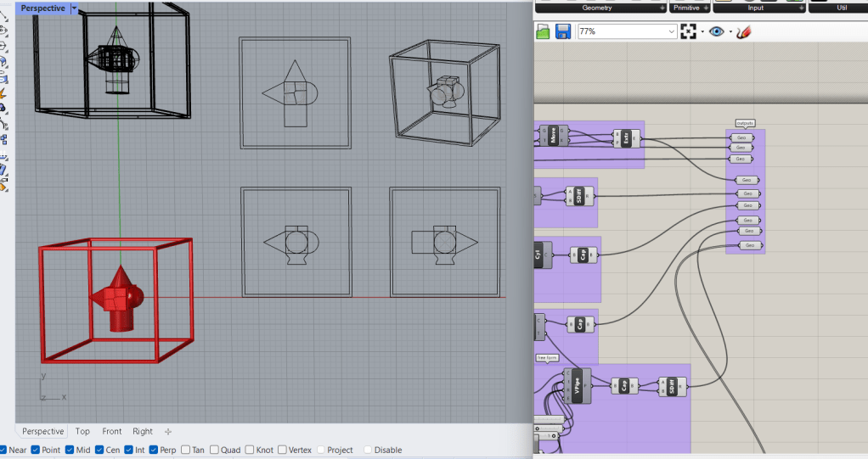This screenshot has height=459, width=868.
Task: Click the blue Save document floppy icon
Action: 562,31
